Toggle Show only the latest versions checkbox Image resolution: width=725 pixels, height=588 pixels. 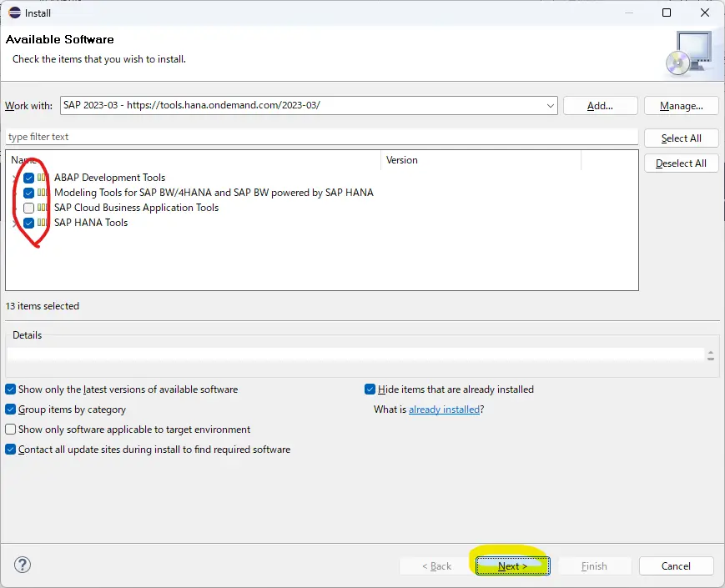[x=10, y=389]
